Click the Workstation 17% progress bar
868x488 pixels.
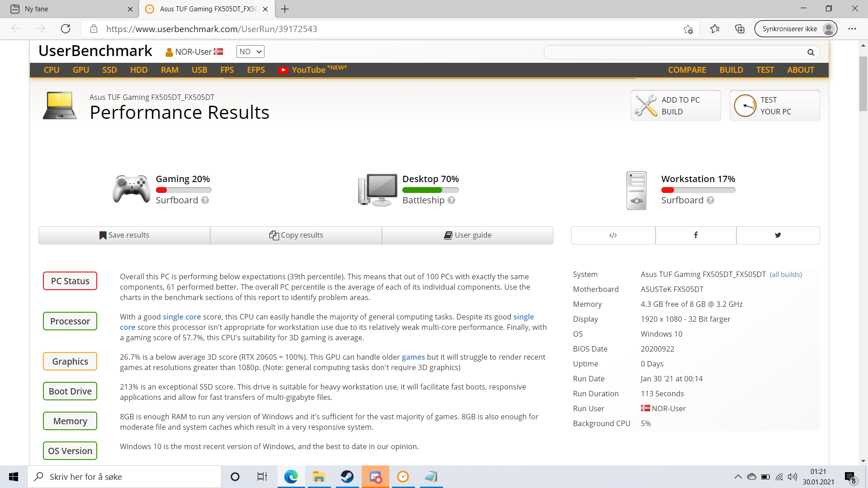pos(698,190)
